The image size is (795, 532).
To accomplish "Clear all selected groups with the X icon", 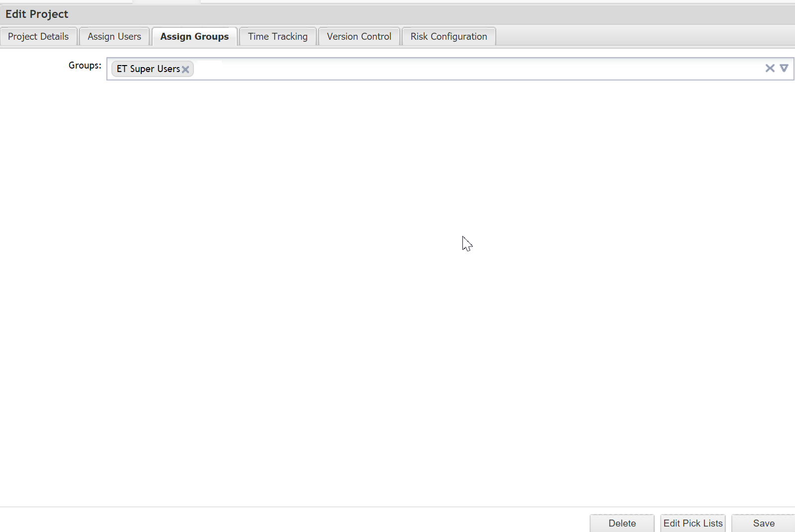I will pos(770,69).
